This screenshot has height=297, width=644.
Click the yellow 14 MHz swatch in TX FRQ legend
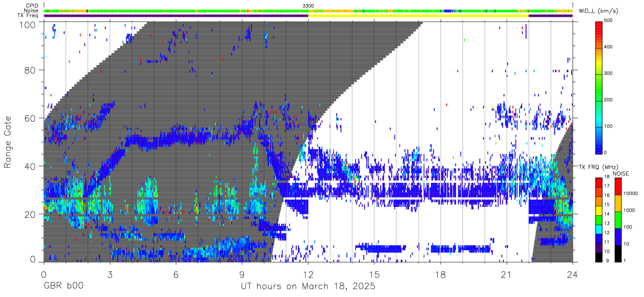[x=599, y=210]
